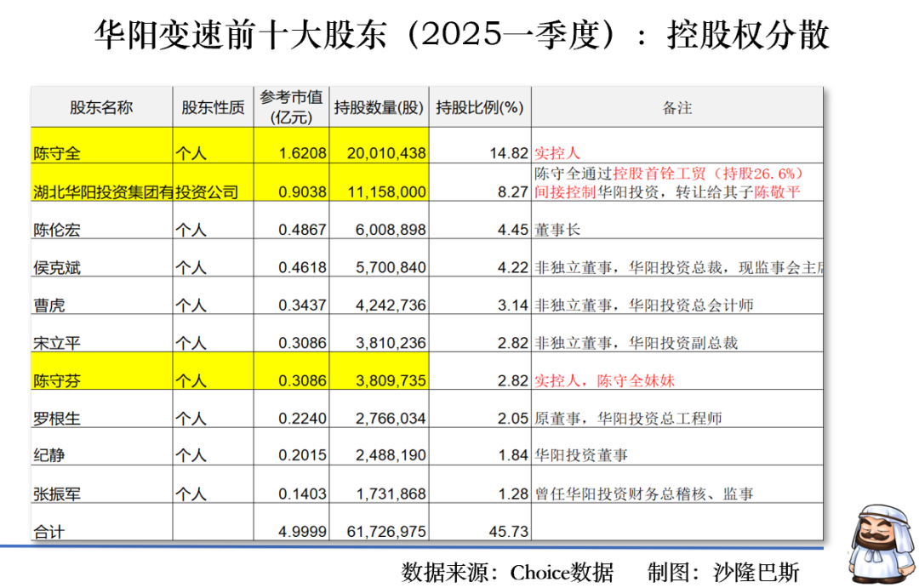919x588 pixels.
Task: Click the name 纪静
Action: (x=49, y=455)
